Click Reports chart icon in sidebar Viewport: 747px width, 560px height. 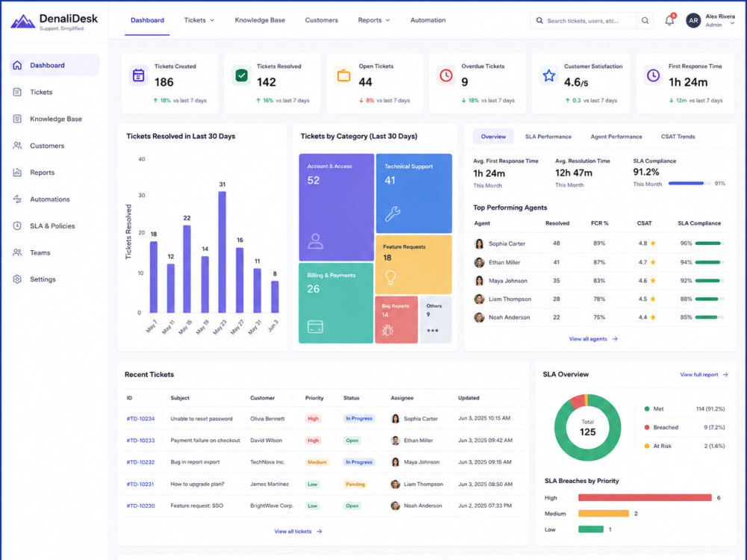[17, 172]
